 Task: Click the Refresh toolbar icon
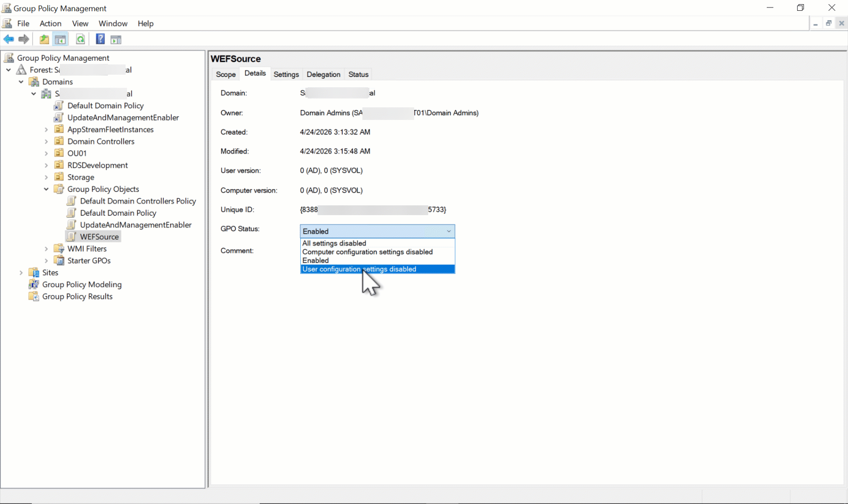coord(80,39)
